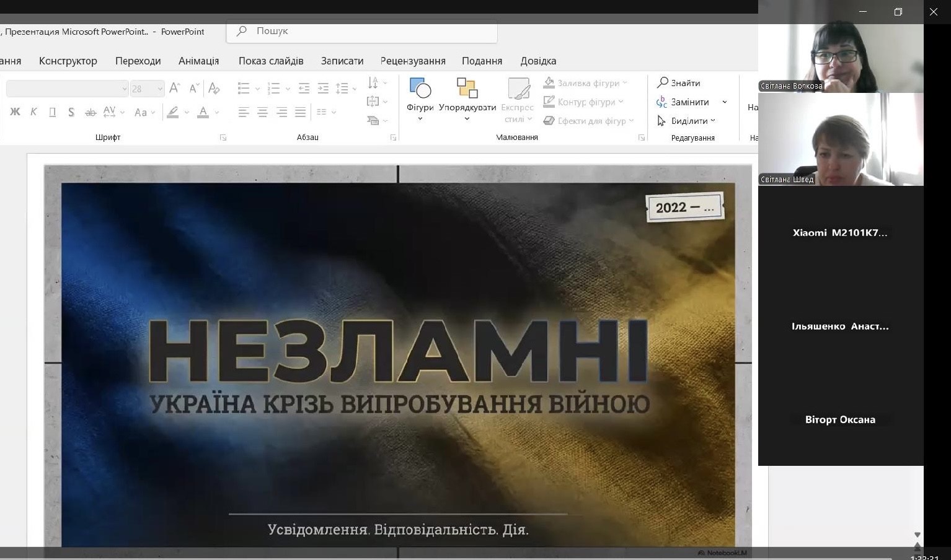Viewport: 951px width, 560px height.
Task: Toggle italic (К) text formatting
Action: [33, 112]
